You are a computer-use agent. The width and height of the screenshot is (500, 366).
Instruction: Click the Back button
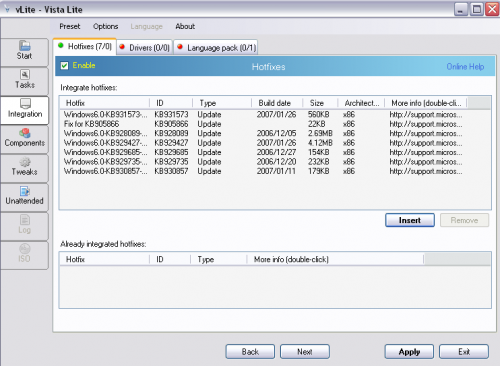[x=250, y=352]
